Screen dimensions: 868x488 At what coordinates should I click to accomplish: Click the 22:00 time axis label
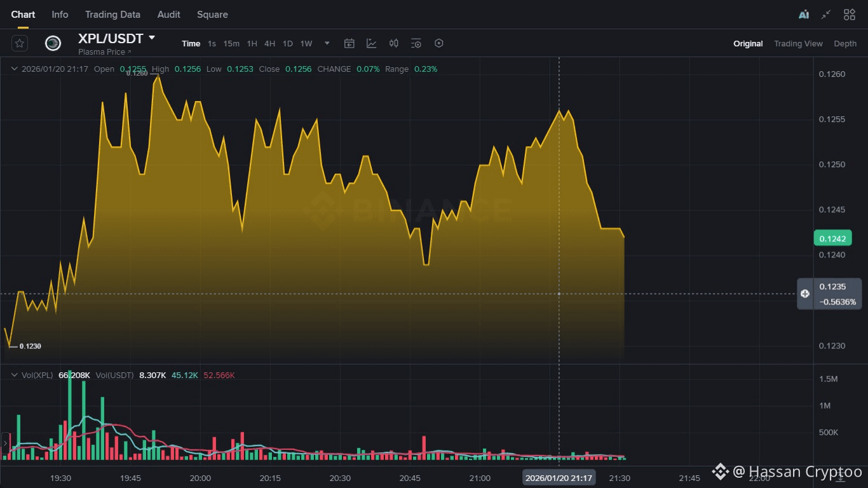[759, 478]
